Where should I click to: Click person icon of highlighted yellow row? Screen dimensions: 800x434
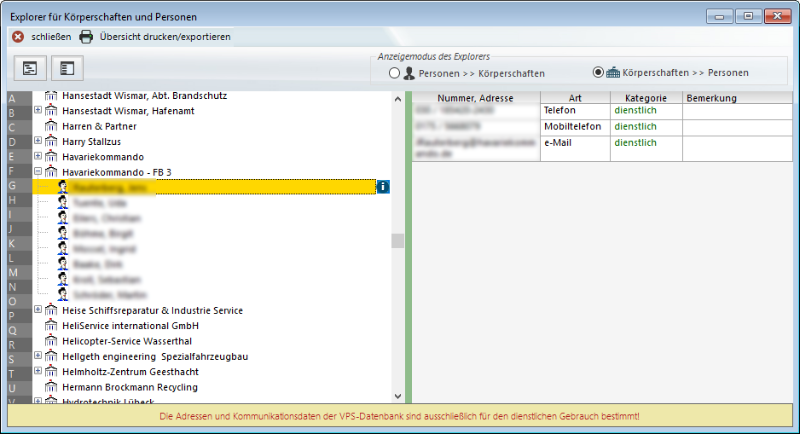pyautogui.click(x=63, y=187)
